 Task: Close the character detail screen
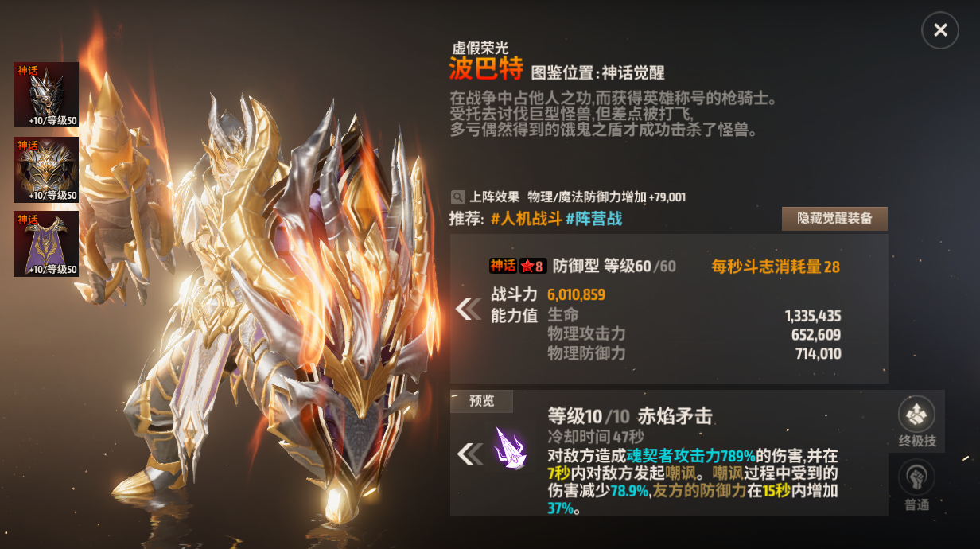[x=940, y=30]
